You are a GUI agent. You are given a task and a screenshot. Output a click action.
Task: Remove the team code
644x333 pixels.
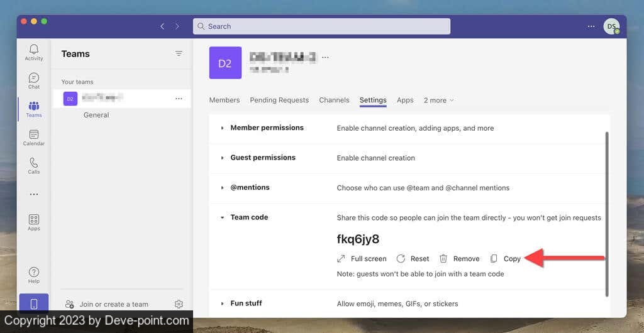coord(459,259)
